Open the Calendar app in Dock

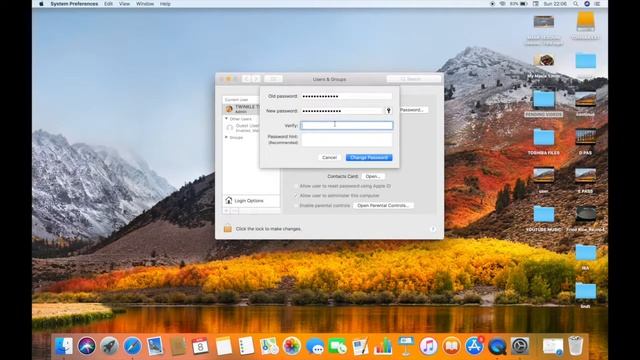tap(200, 347)
